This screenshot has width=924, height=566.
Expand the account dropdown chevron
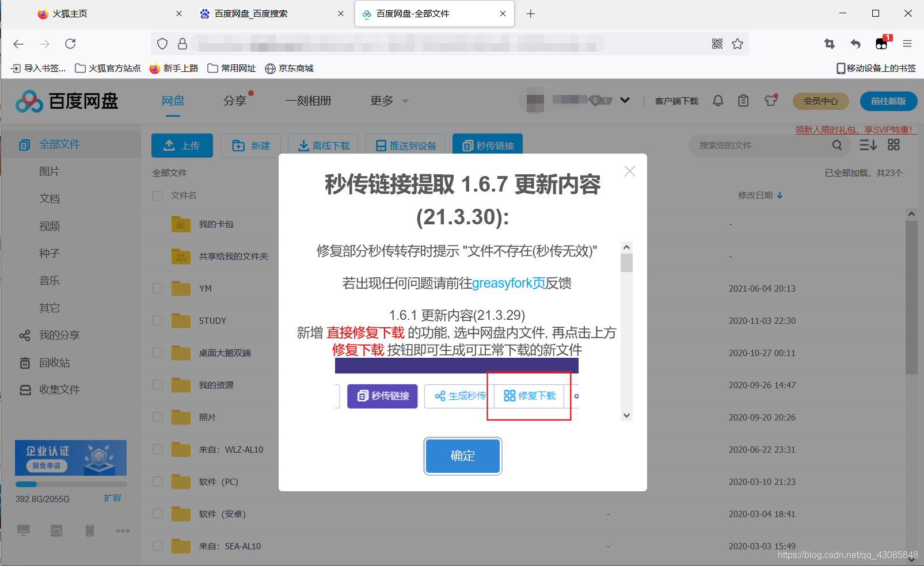coord(625,100)
